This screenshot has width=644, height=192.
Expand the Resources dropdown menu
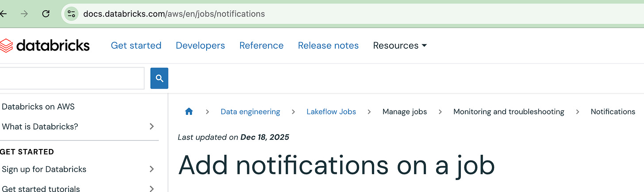pyautogui.click(x=400, y=46)
